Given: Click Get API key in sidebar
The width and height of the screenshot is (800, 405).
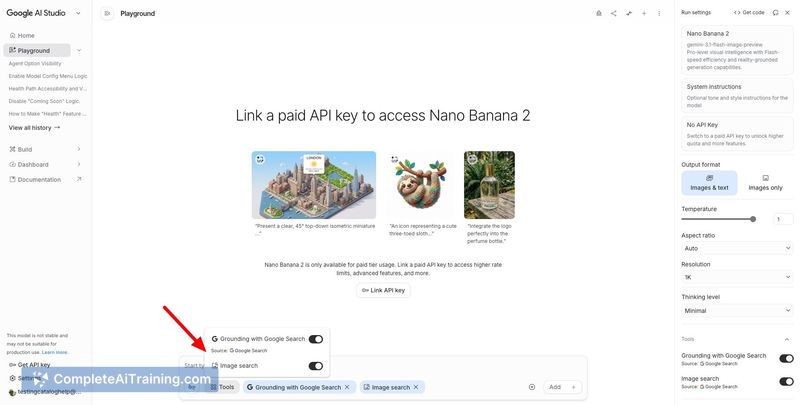Looking at the screenshot, I should point(34,365).
